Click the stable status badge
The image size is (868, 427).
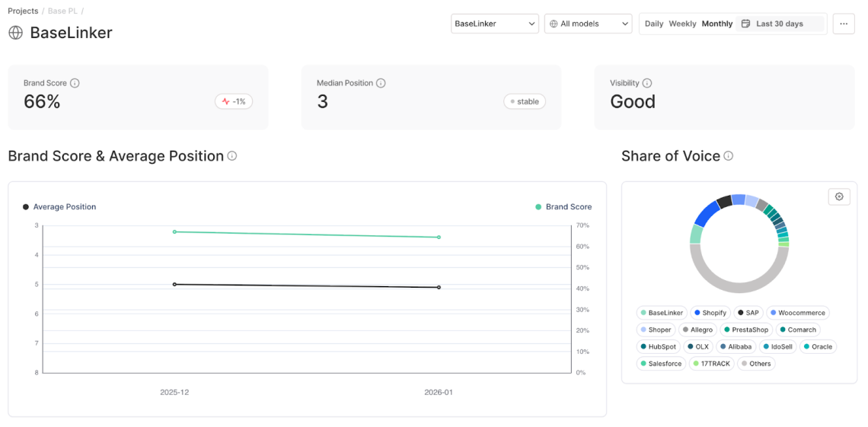(525, 102)
